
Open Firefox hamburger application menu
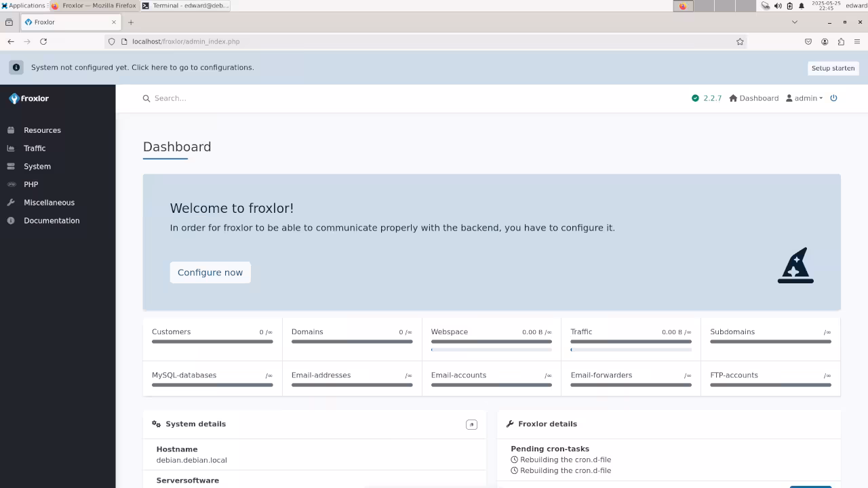[857, 41]
